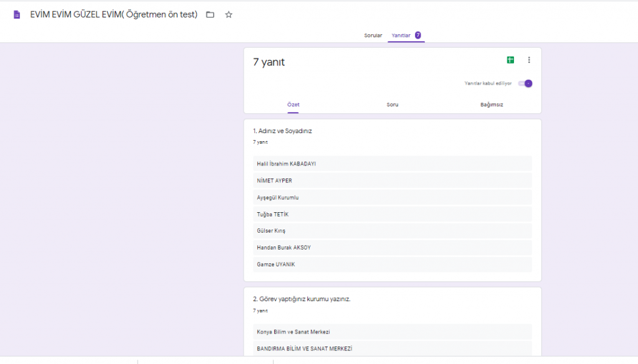
Task: Select the Ayşegül Kurumlu answer
Action: coord(278,197)
